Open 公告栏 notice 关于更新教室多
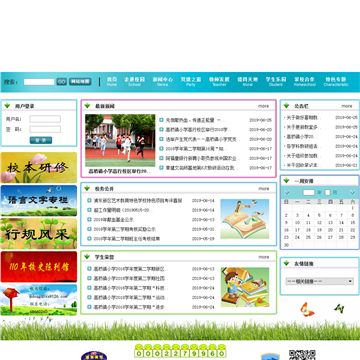360x360 pixels. [304, 127]
